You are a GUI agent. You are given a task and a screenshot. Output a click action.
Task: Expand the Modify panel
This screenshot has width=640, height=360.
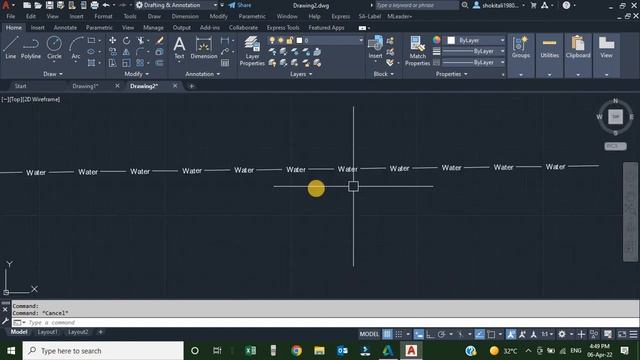coord(137,74)
